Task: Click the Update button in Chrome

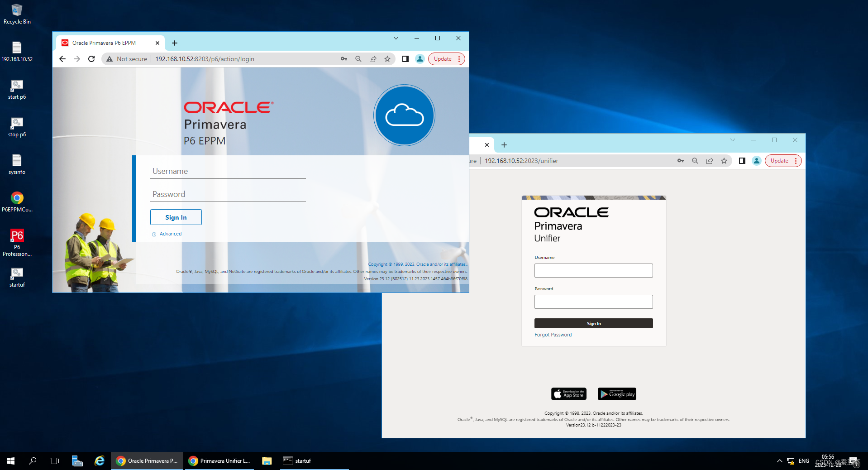Action: (443, 59)
